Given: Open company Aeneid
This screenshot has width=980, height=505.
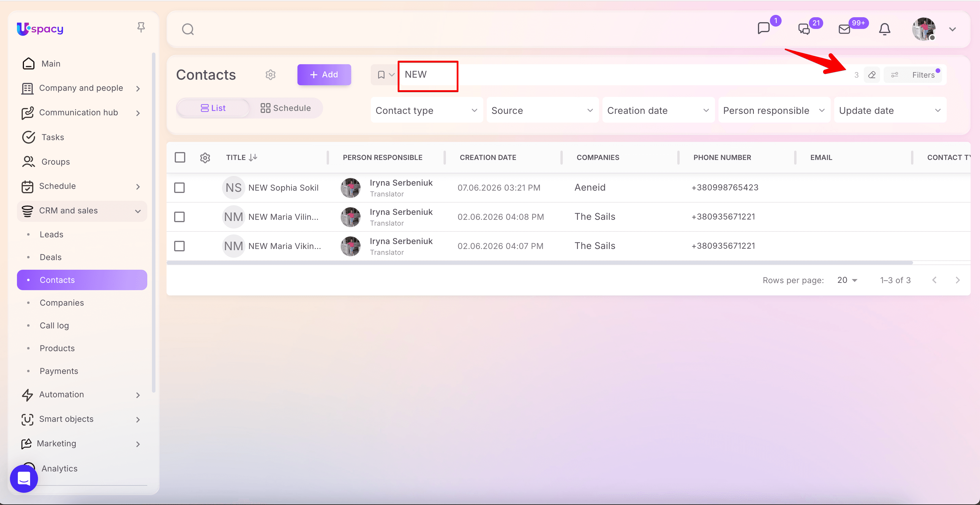Looking at the screenshot, I should click(590, 187).
